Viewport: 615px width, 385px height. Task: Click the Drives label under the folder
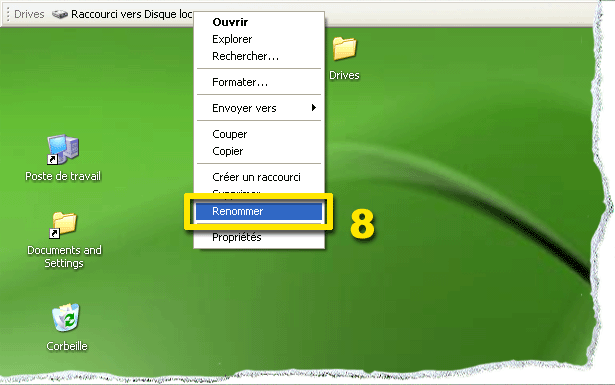(x=344, y=75)
